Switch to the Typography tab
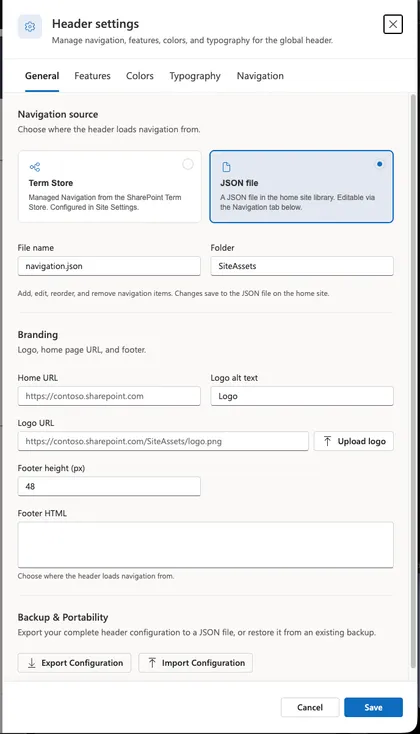Screen dimensions: 420x734 tap(195, 76)
